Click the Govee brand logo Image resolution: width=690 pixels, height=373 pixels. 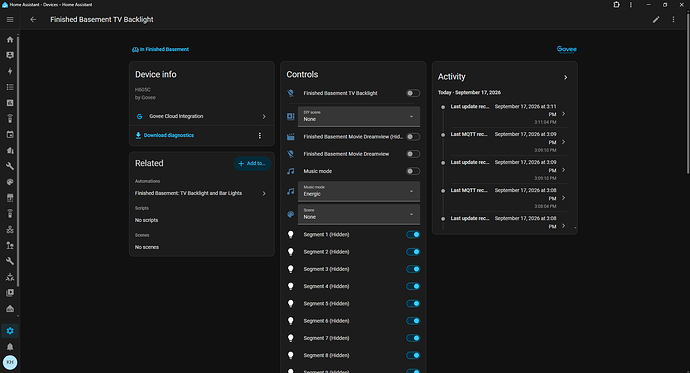tap(566, 49)
